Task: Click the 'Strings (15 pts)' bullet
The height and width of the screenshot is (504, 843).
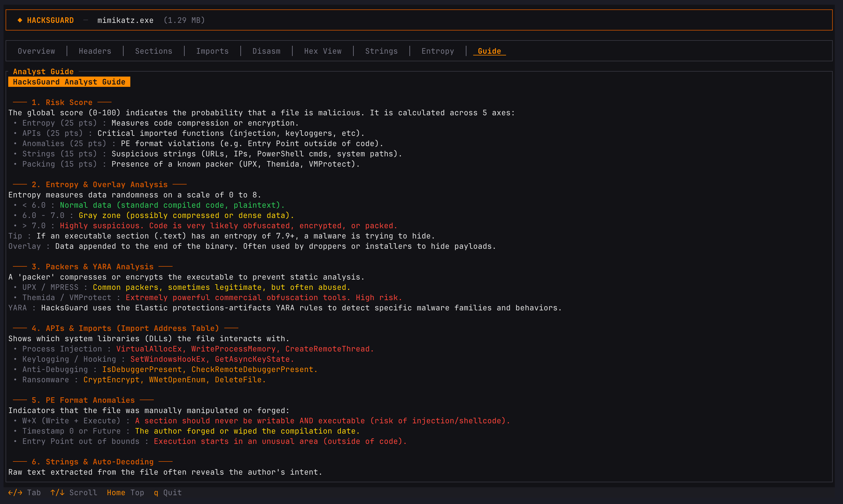Action: coord(208,154)
